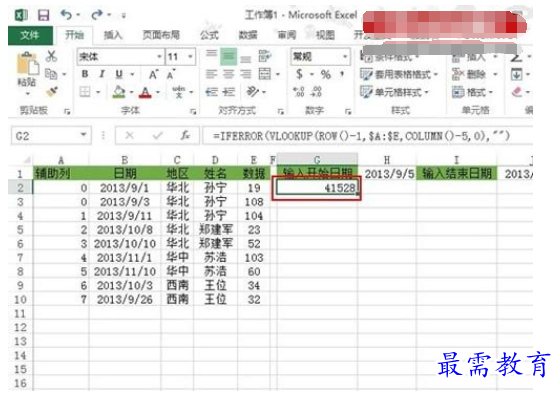The height and width of the screenshot is (396, 559).
Task: Select column G header
Action: [317, 159]
